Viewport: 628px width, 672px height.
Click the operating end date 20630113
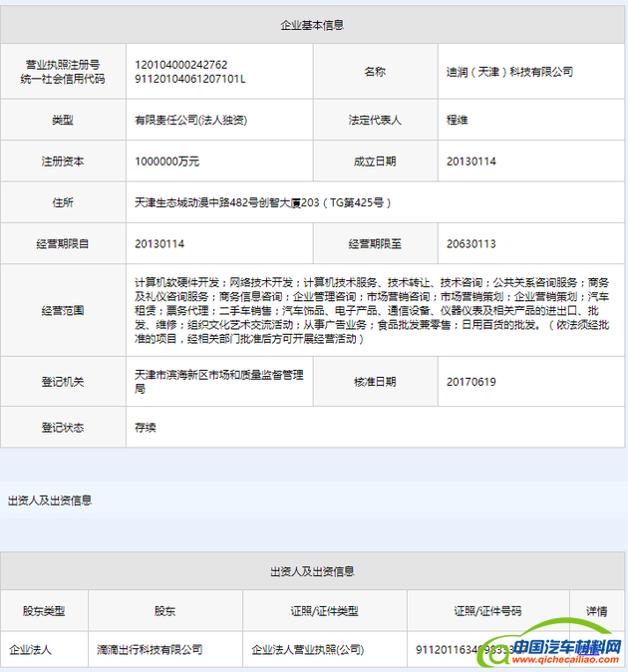(x=471, y=243)
